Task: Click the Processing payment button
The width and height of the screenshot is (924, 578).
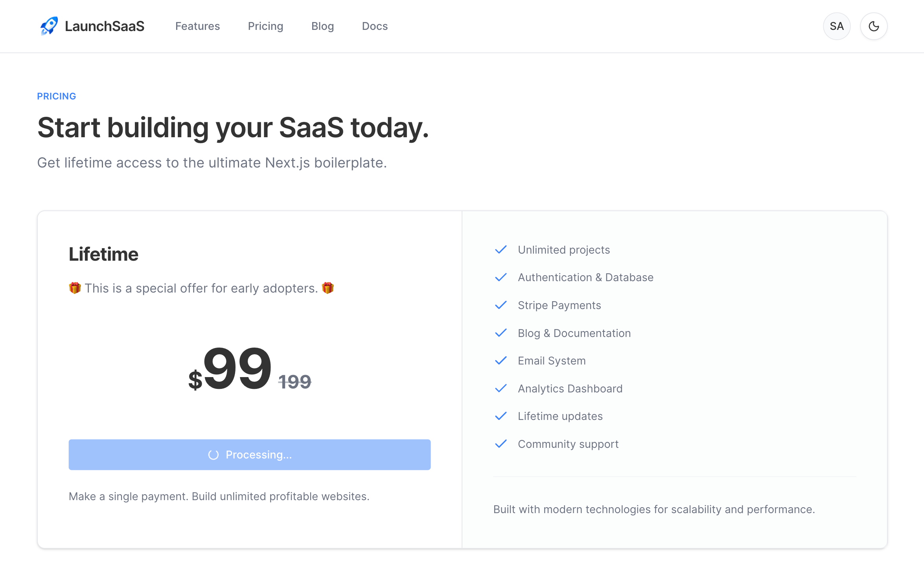Action: pos(250,455)
